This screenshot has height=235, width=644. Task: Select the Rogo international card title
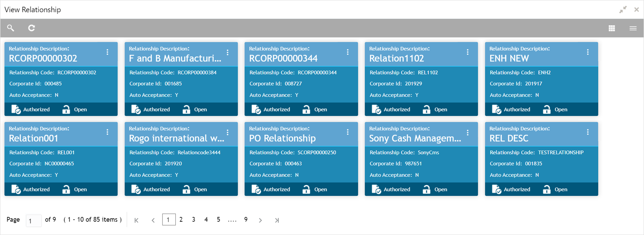tap(176, 138)
